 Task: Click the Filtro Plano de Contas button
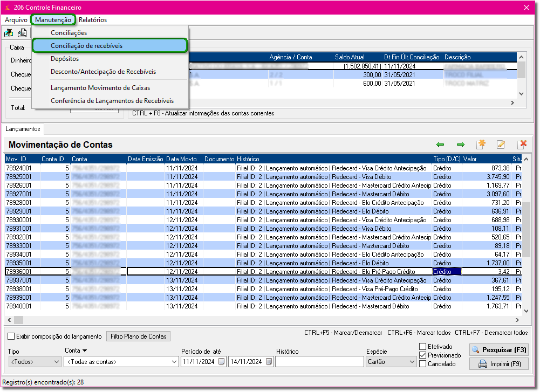[x=138, y=336]
